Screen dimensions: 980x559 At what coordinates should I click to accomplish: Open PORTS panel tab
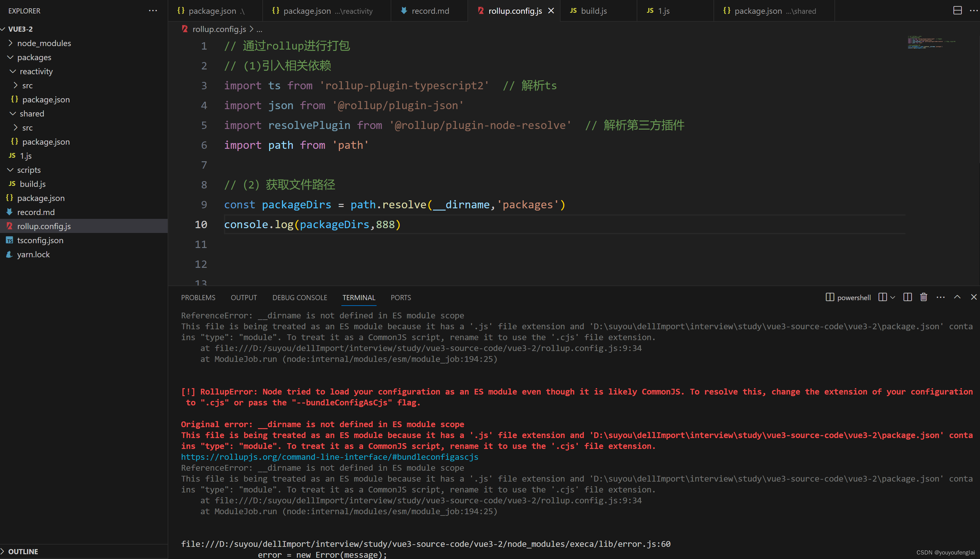point(401,298)
